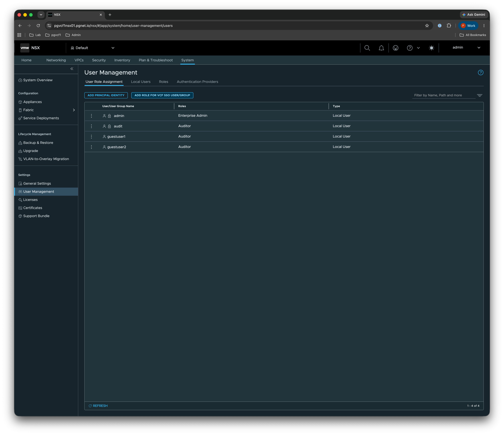This screenshot has height=435, width=504.
Task: Expand the help menu chevron
Action: click(418, 48)
